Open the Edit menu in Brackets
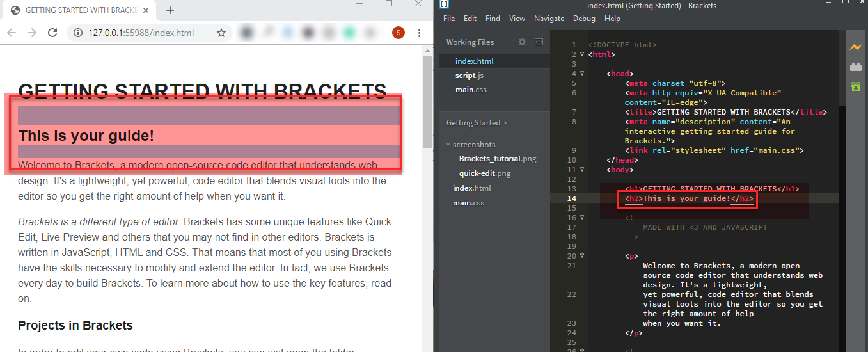Screen dimensions: 868x352 coord(470,19)
